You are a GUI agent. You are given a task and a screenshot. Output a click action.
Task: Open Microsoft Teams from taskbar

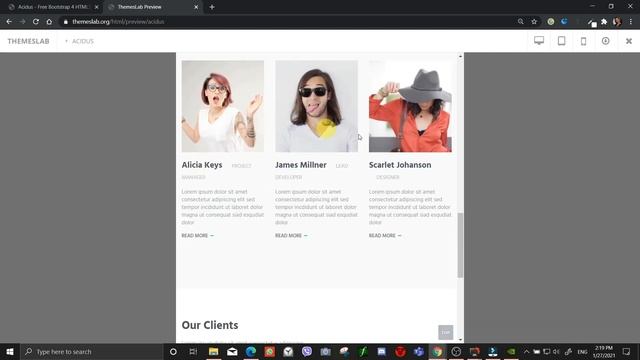(x=418, y=351)
